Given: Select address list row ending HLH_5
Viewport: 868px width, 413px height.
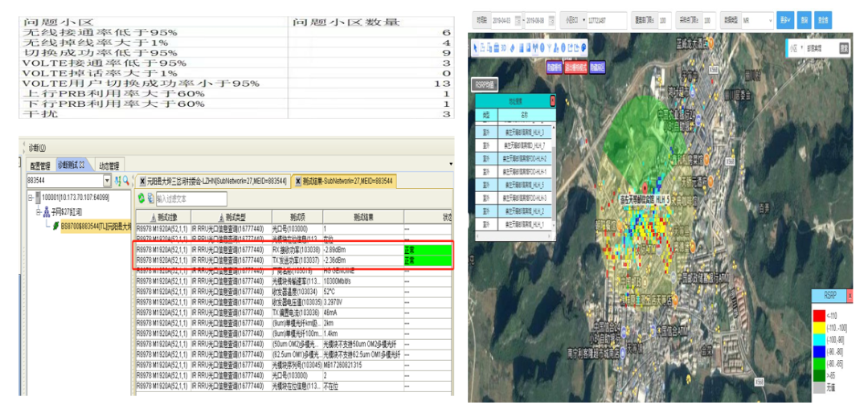Looking at the screenshot, I should pyautogui.click(x=512, y=185).
